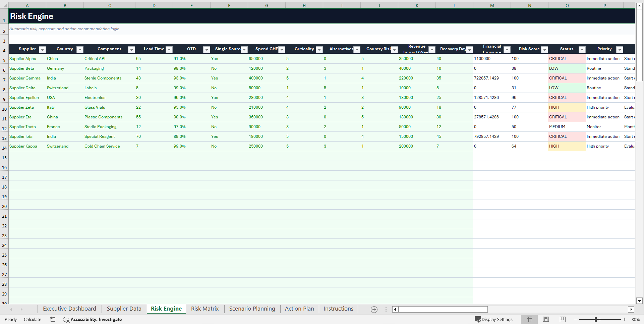Switch to the Supplier Data sheet
Screen dimensions: 644x324
click(124, 309)
